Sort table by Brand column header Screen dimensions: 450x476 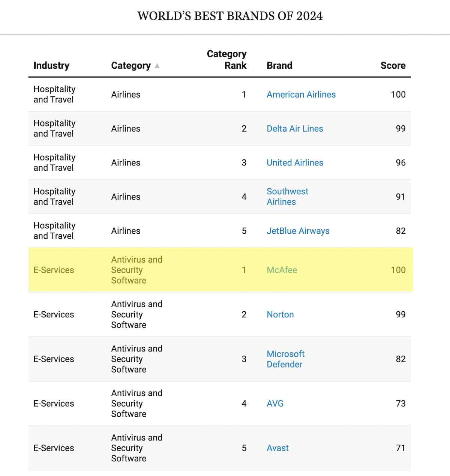pyautogui.click(x=279, y=66)
